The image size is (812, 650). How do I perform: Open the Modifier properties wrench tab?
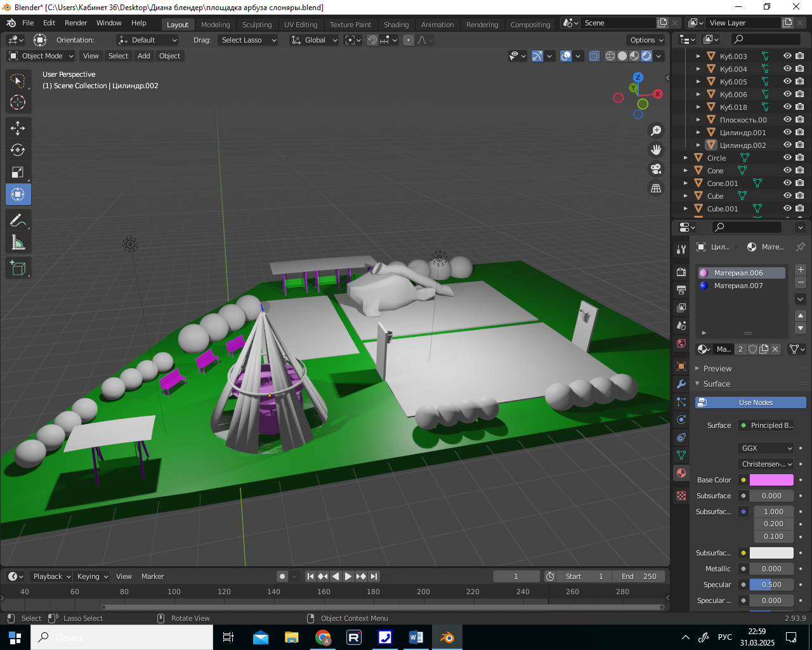click(681, 384)
